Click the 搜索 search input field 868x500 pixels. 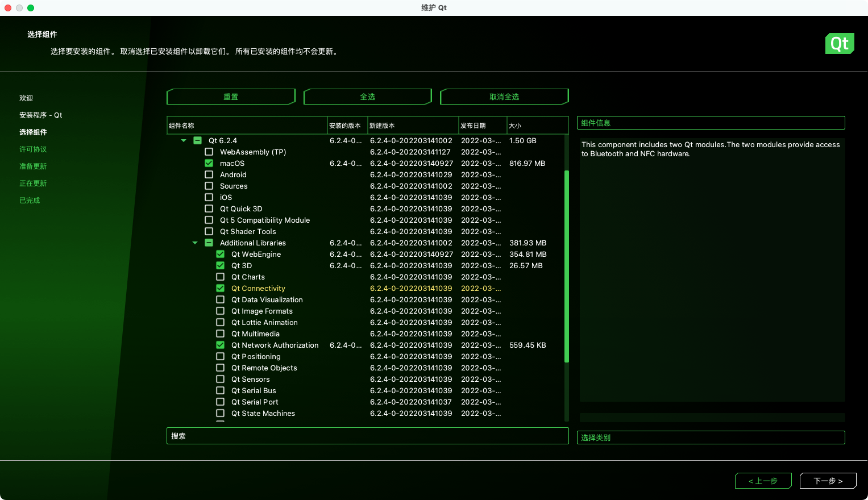(x=368, y=436)
